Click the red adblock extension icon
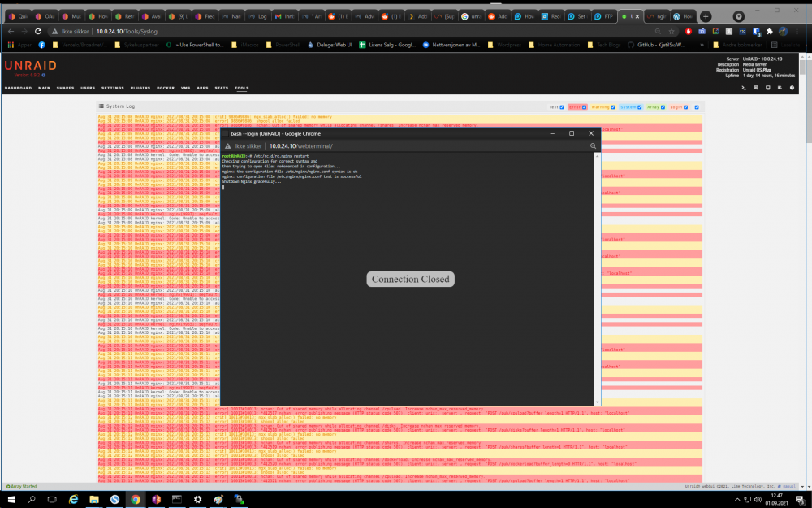 (689, 32)
